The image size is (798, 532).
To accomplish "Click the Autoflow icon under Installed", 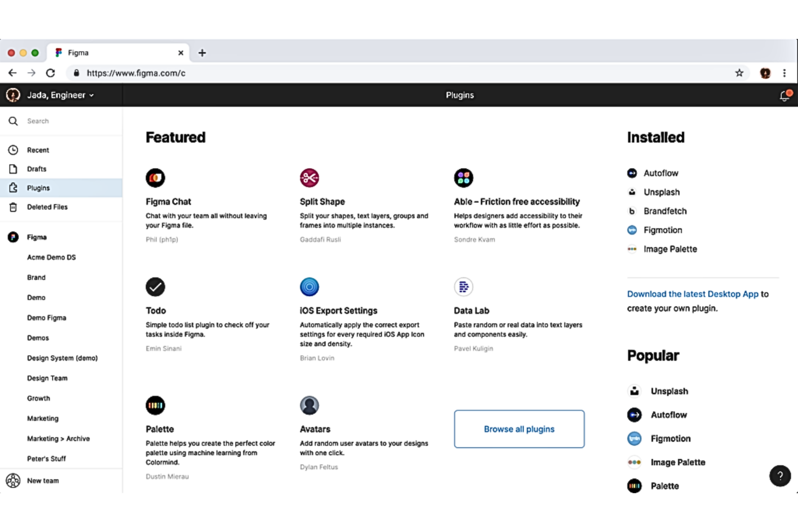I will tap(632, 173).
